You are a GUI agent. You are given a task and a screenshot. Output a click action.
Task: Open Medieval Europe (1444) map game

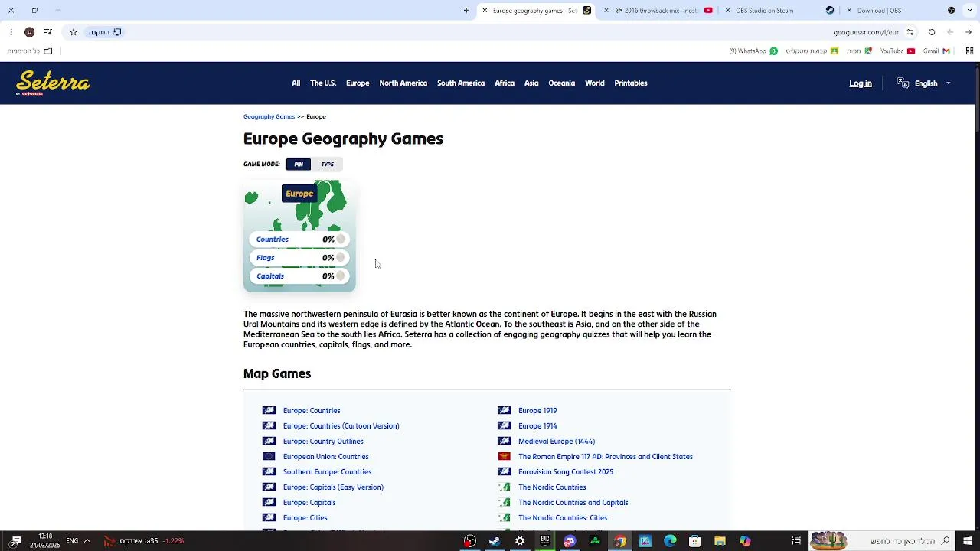pyautogui.click(x=557, y=442)
